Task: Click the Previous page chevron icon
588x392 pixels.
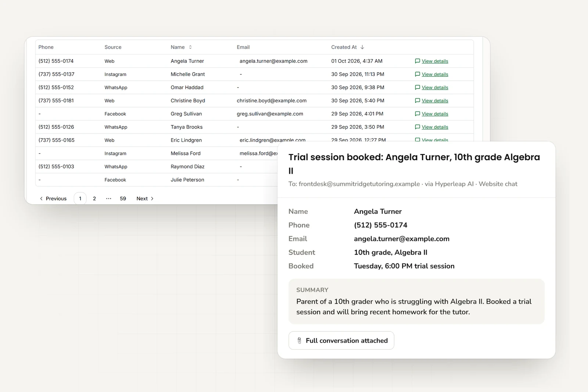Action: click(41, 199)
